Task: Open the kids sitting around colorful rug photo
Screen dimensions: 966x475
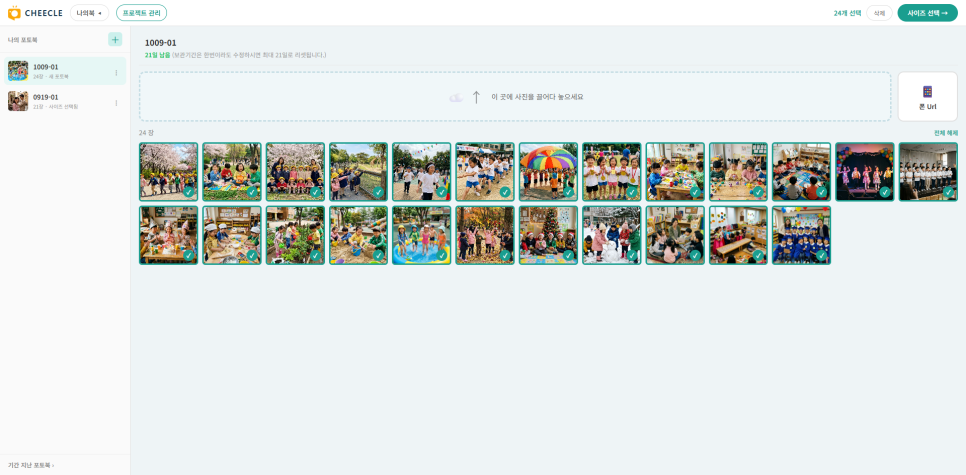Action: point(802,172)
